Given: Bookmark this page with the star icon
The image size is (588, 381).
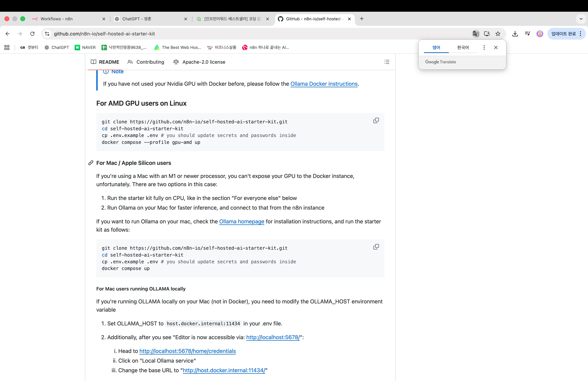Looking at the screenshot, I should tap(498, 34).
